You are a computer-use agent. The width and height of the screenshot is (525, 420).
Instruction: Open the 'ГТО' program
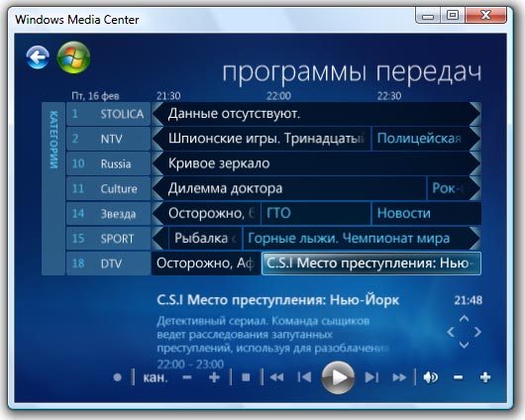[316, 214]
